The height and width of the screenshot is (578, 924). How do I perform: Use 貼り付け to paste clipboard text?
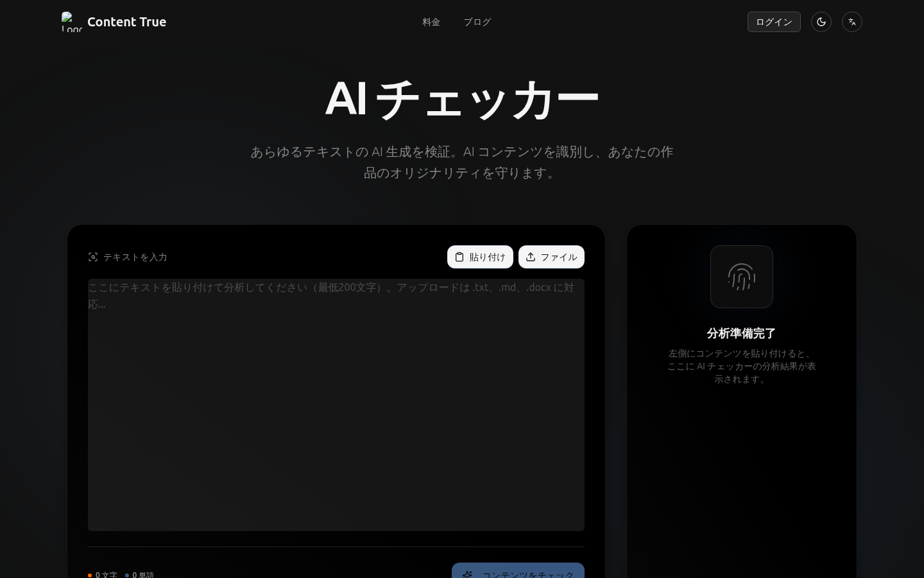coord(480,257)
